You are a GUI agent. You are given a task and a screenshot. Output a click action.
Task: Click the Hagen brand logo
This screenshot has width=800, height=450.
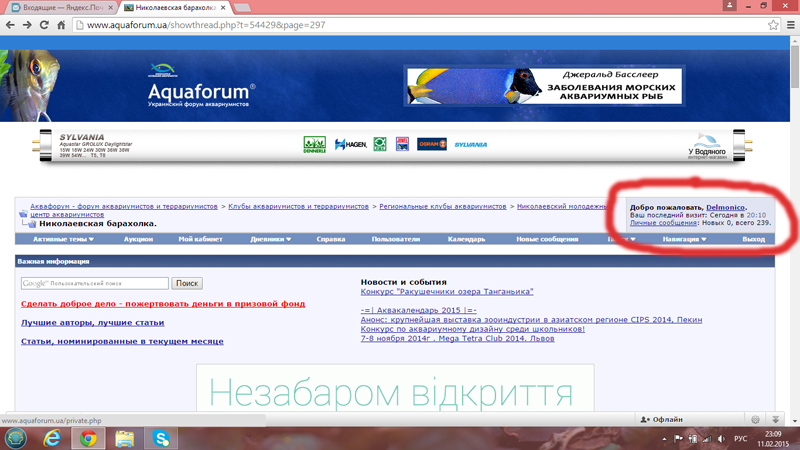[x=351, y=145]
